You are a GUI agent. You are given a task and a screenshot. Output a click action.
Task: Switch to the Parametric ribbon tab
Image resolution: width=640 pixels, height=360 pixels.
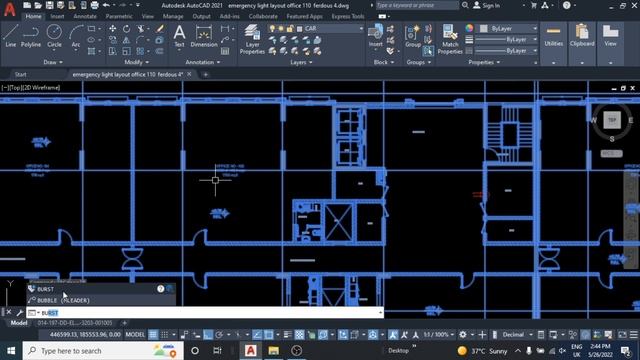119,16
